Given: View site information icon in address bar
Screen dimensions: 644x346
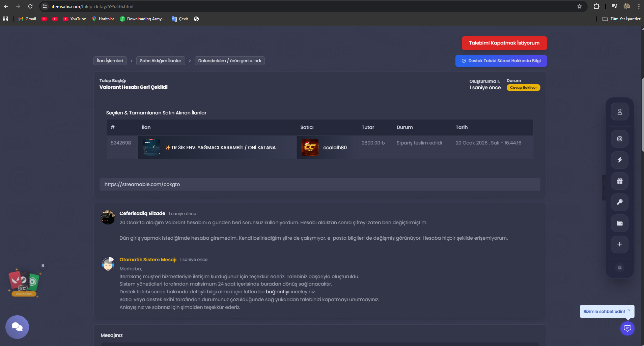Looking at the screenshot, I should pos(45,6).
